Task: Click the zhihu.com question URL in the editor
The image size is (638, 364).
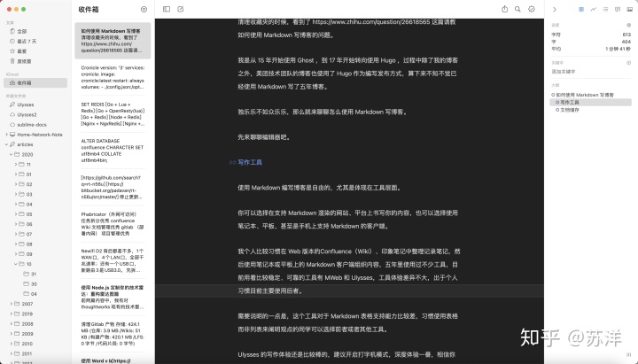Action: pyautogui.click(x=371, y=22)
